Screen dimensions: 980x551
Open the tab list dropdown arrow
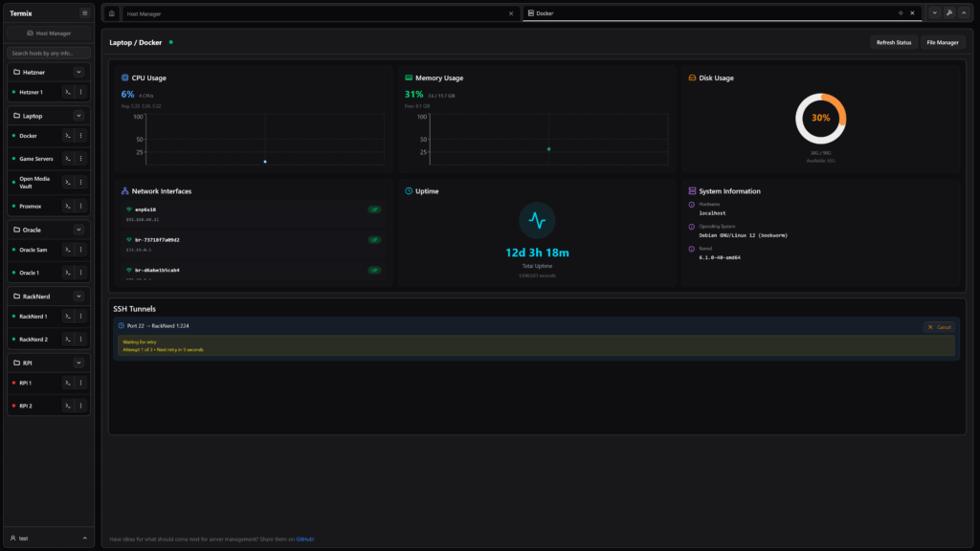(935, 13)
